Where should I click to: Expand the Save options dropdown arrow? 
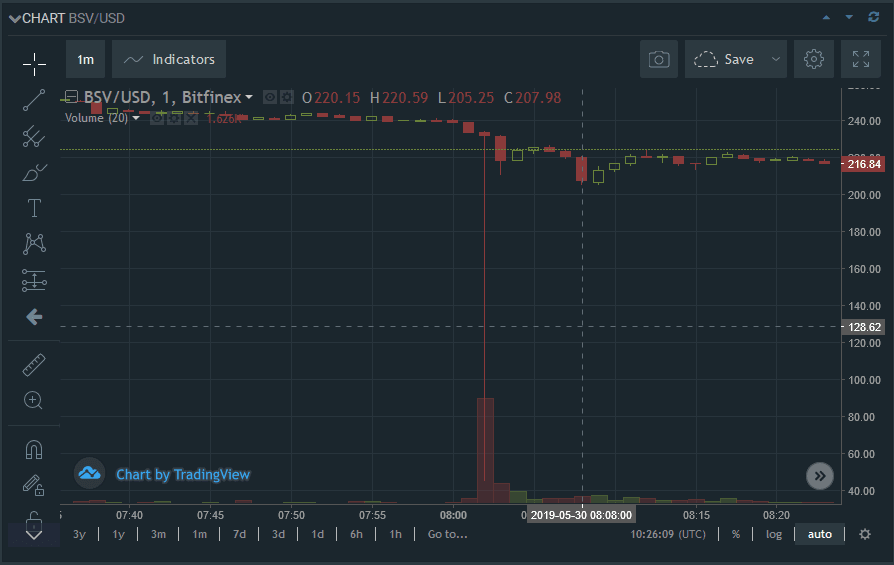click(776, 60)
